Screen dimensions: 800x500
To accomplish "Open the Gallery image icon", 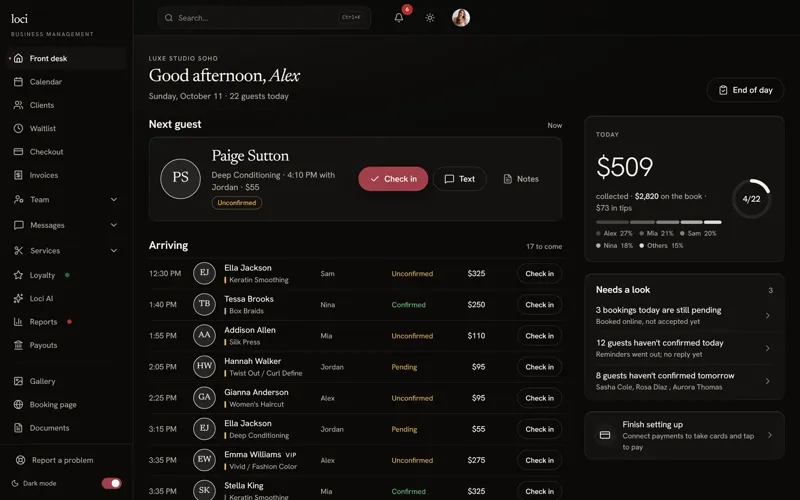I will [18, 381].
